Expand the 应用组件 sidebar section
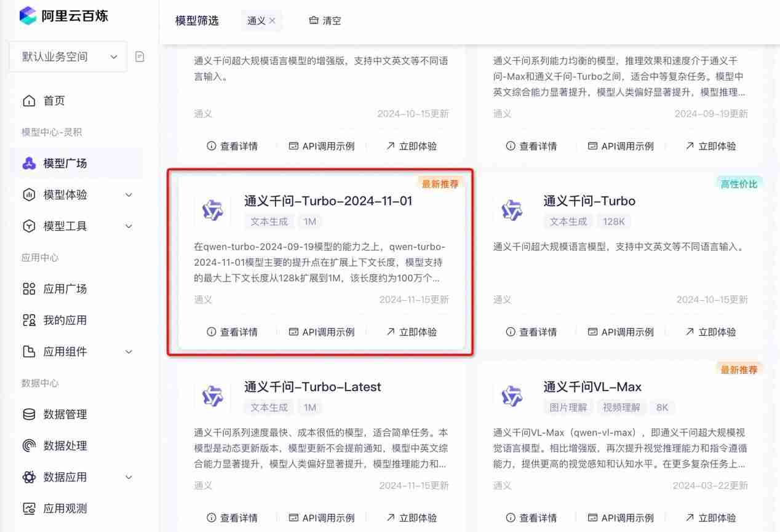 point(30,351)
